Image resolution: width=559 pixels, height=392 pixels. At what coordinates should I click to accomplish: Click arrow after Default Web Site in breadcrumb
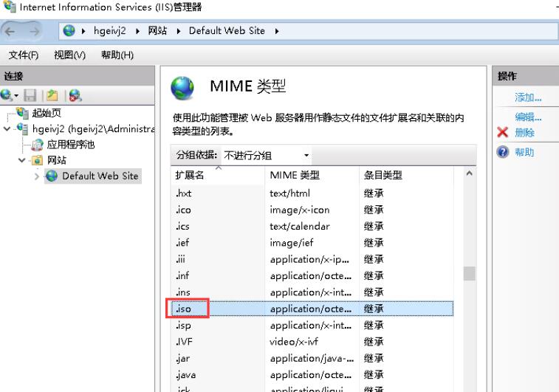[x=277, y=31]
